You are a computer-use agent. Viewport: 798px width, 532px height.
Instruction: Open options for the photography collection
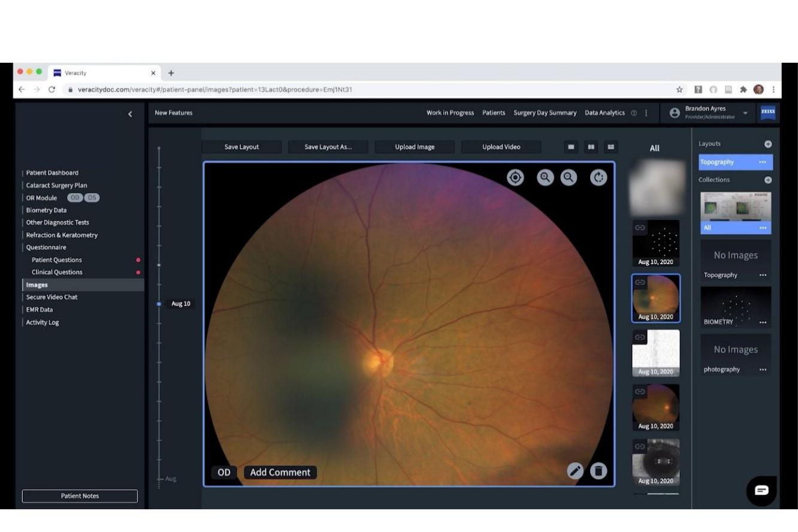(x=763, y=370)
